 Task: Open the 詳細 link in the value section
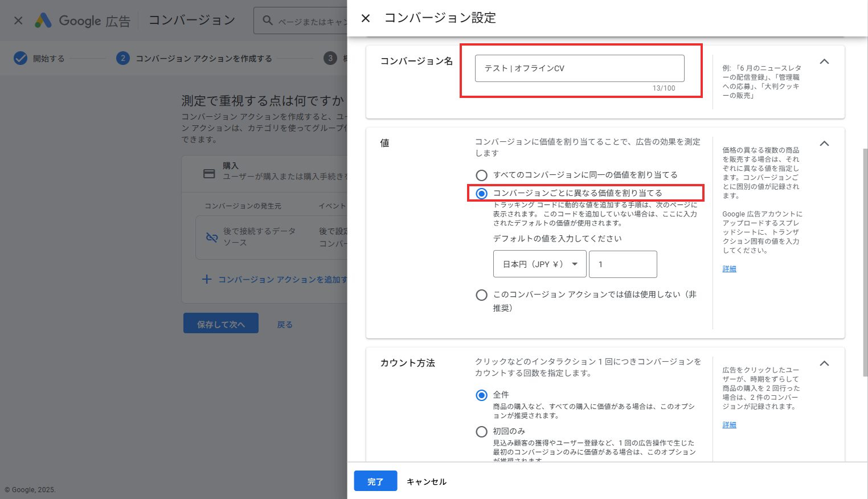[x=729, y=268]
